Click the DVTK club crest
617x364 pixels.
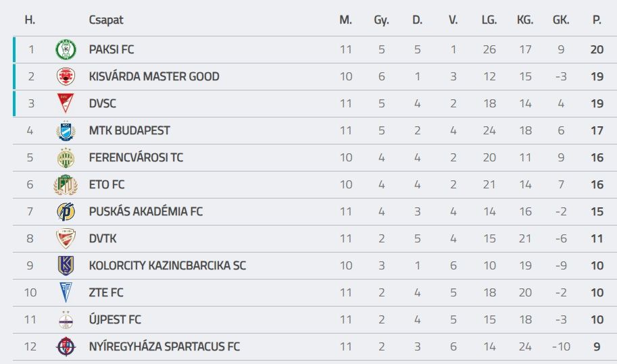coord(66,238)
